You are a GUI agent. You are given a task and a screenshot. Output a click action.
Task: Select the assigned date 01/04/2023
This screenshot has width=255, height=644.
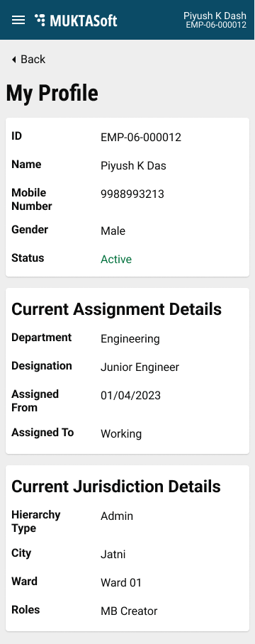130,396
